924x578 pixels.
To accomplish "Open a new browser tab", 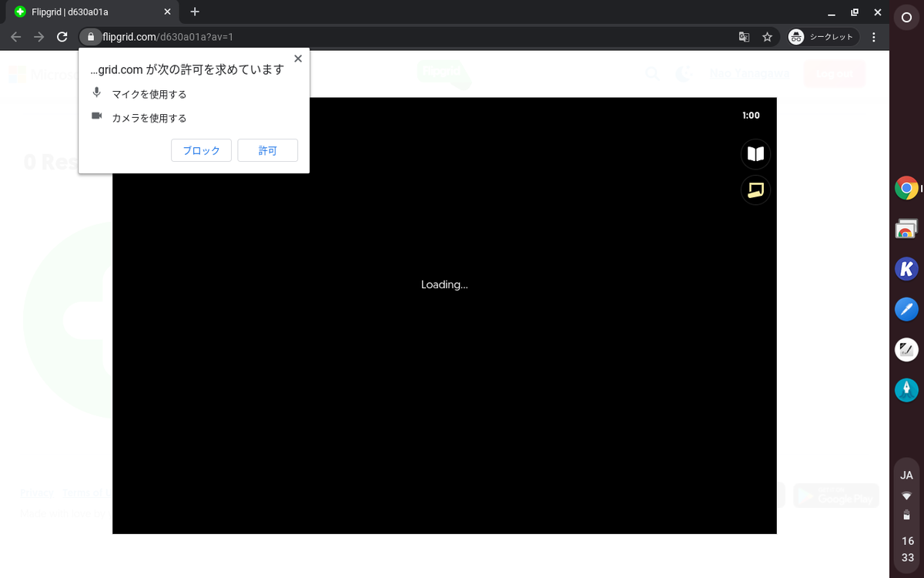I will pyautogui.click(x=195, y=12).
